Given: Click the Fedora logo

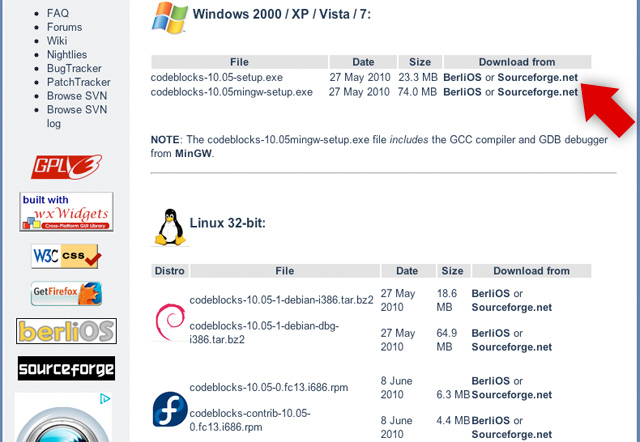Looking at the screenshot, I should pyautogui.click(x=170, y=409).
